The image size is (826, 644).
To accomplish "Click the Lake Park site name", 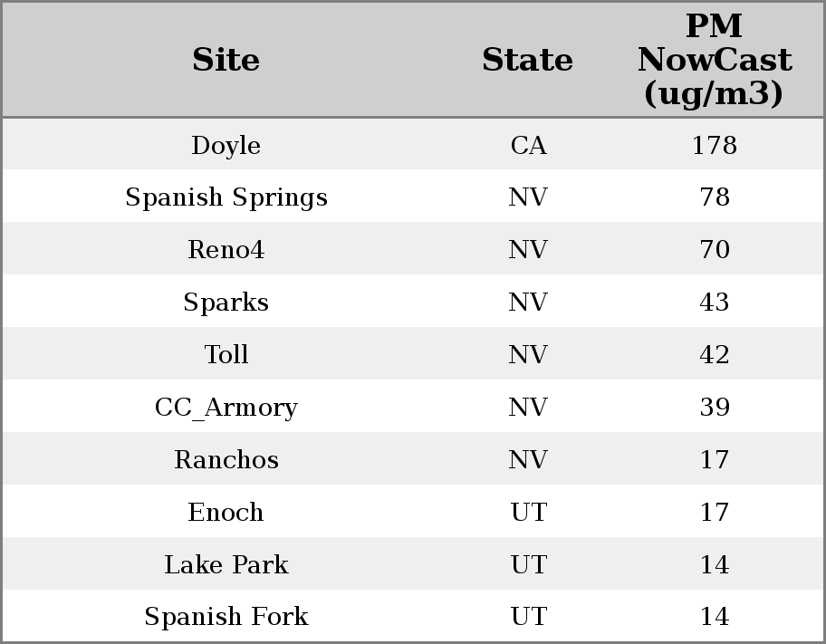I will [x=226, y=565].
